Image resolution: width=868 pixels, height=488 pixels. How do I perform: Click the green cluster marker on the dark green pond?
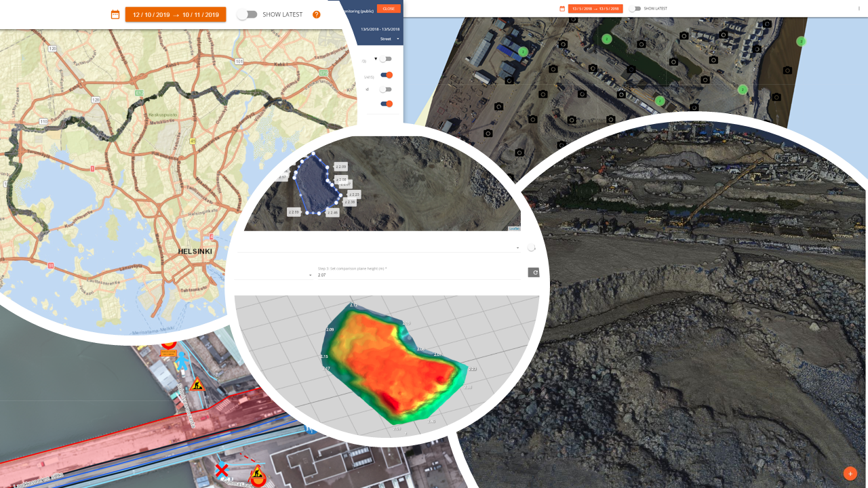coord(606,39)
